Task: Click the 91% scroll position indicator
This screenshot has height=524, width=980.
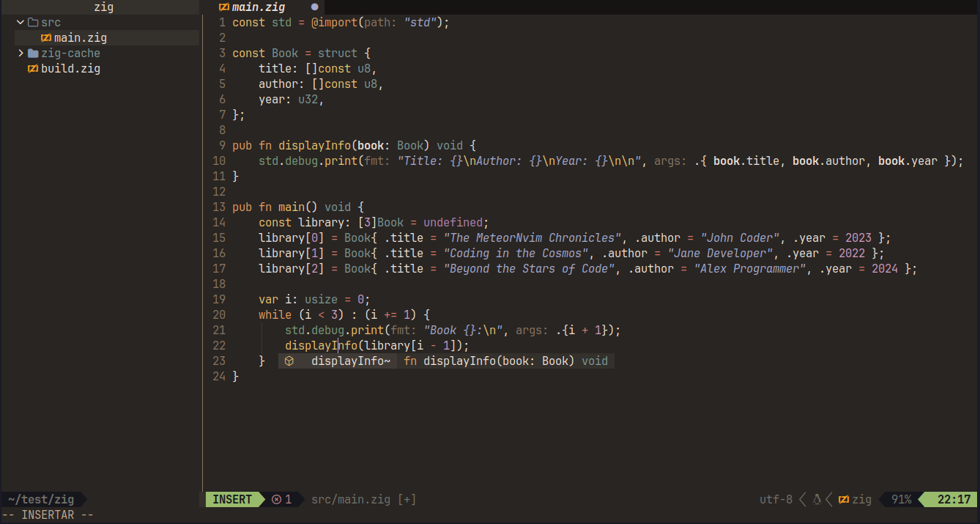Action: click(x=901, y=500)
